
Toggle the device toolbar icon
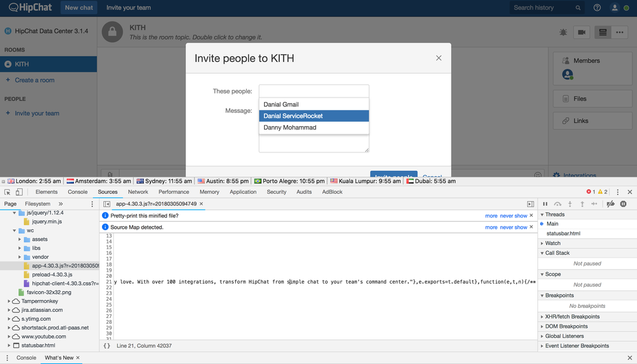[19, 192]
